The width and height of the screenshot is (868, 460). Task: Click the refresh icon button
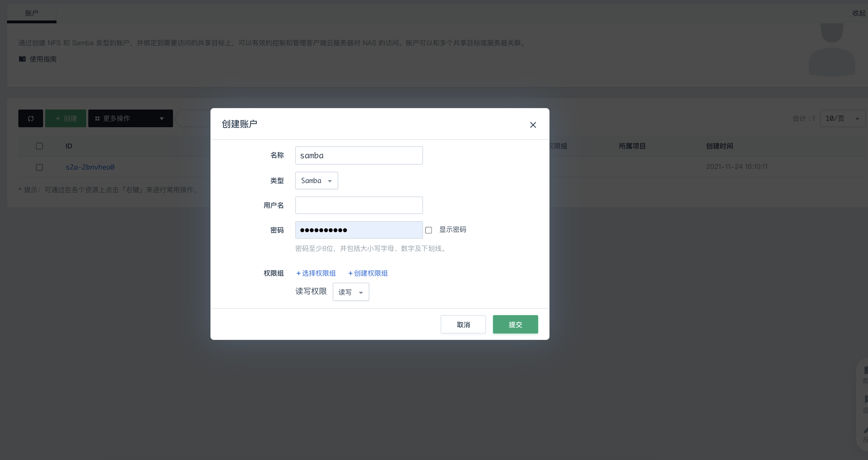[31, 118]
